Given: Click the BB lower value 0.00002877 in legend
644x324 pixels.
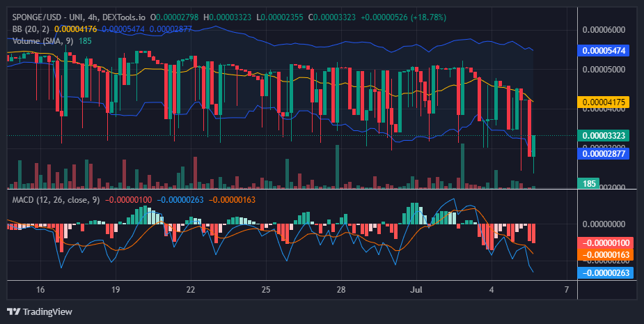Looking at the screenshot, I should [x=171, y=29].
